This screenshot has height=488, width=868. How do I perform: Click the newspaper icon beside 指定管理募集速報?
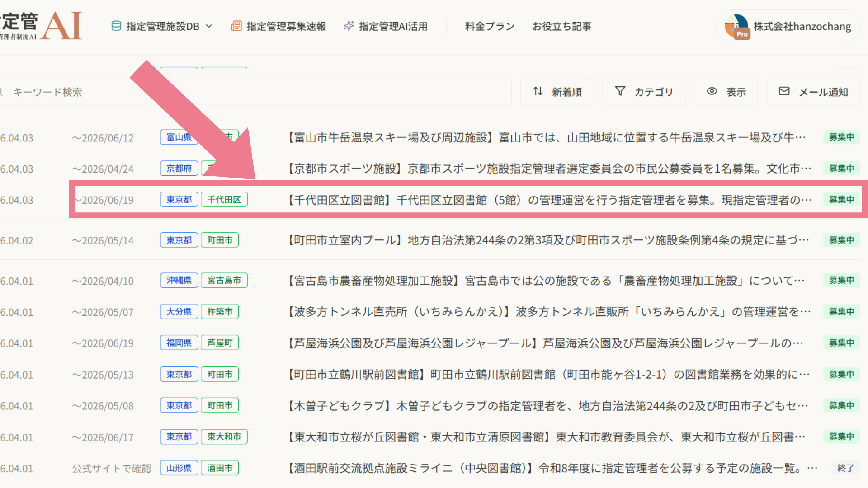[236, 26]
